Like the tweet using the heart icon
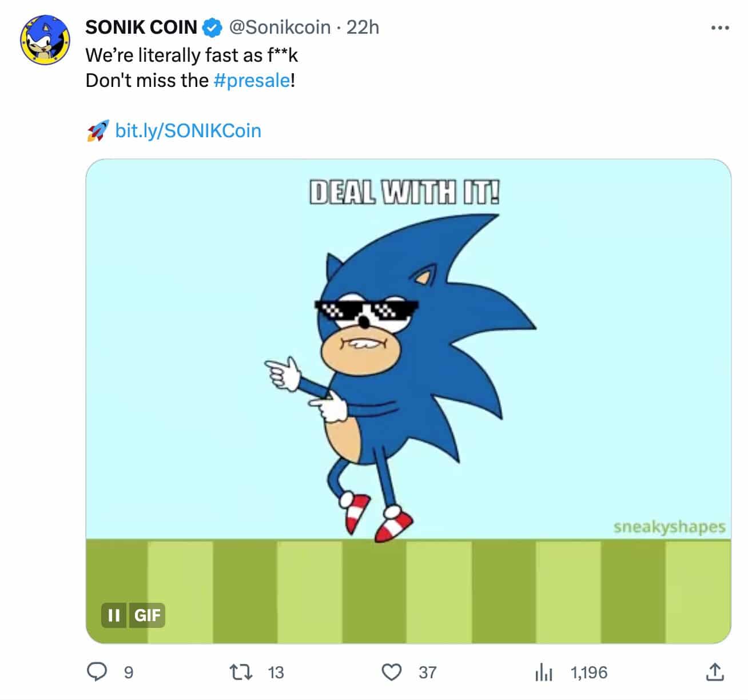The image size is (748, 700). 392,673
